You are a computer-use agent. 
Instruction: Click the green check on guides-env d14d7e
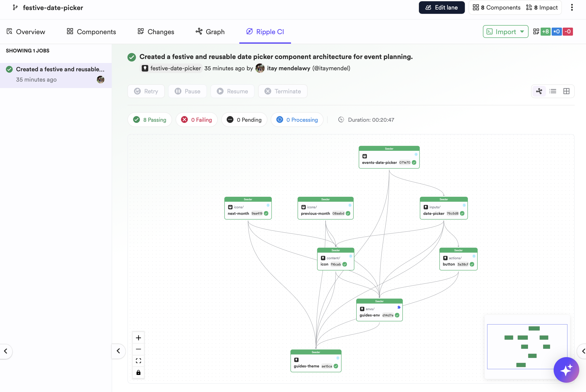coord(397,315)
